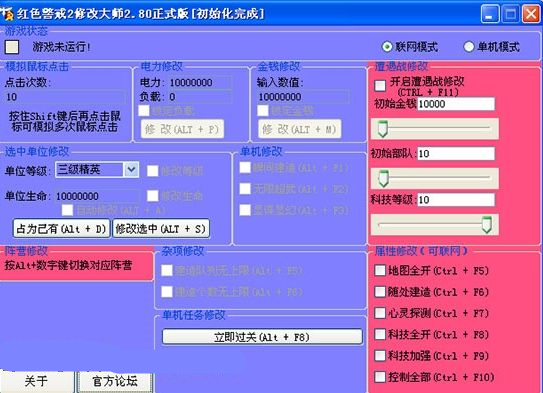Enable 科技全开 (Ctrl + F8) checkbox
Screen dimensions: 543x393
(x=380, y=334)
